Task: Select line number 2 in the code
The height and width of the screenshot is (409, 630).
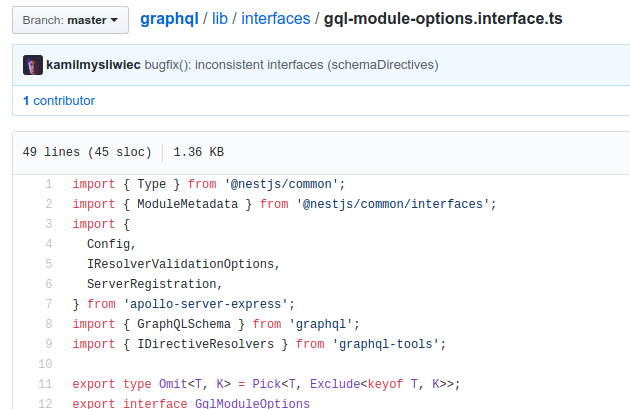Action: [49, 204]
